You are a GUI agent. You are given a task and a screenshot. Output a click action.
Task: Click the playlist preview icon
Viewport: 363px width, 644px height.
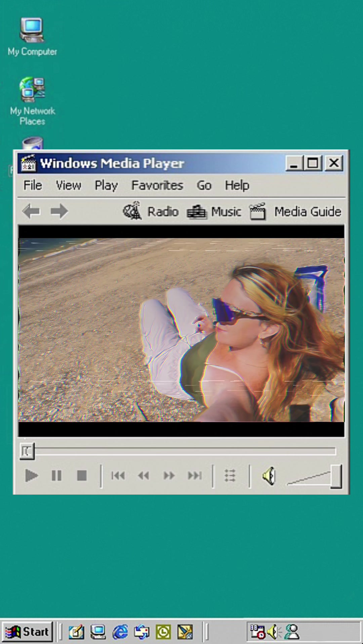(x=230, y=475)
